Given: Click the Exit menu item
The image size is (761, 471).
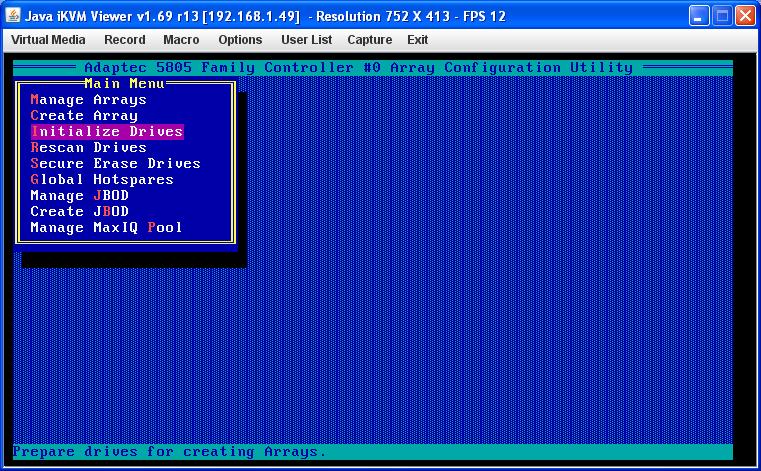Looking at the screenshot, I should (417, 40).
